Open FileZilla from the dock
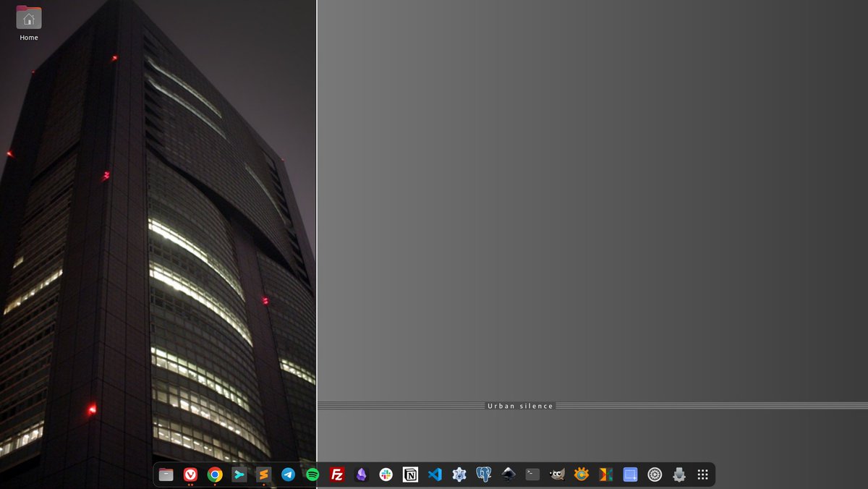Image resolution: width=868 pixels, height=489 pixels. [337, 475]
